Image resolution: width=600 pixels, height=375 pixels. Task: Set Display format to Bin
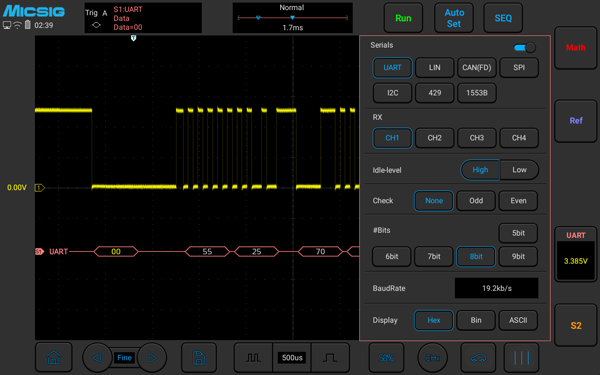coord(476,320)
